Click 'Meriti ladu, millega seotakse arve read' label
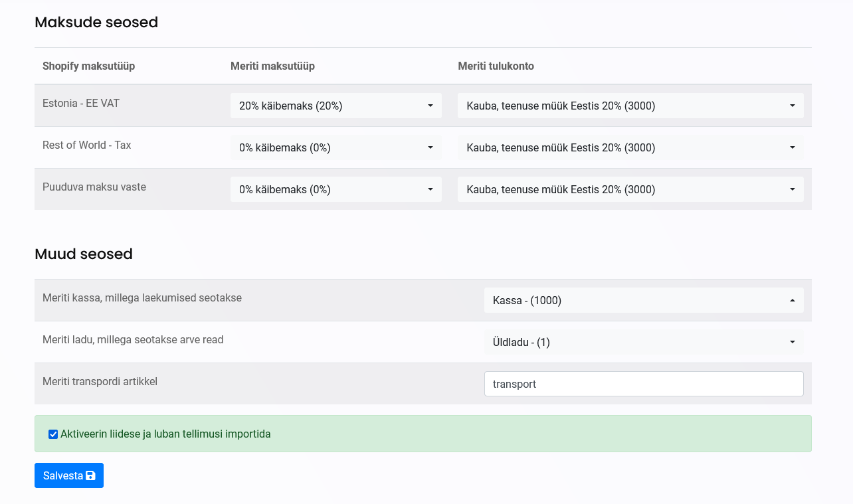This screenshot has height=504, width=853. point(133,340)
